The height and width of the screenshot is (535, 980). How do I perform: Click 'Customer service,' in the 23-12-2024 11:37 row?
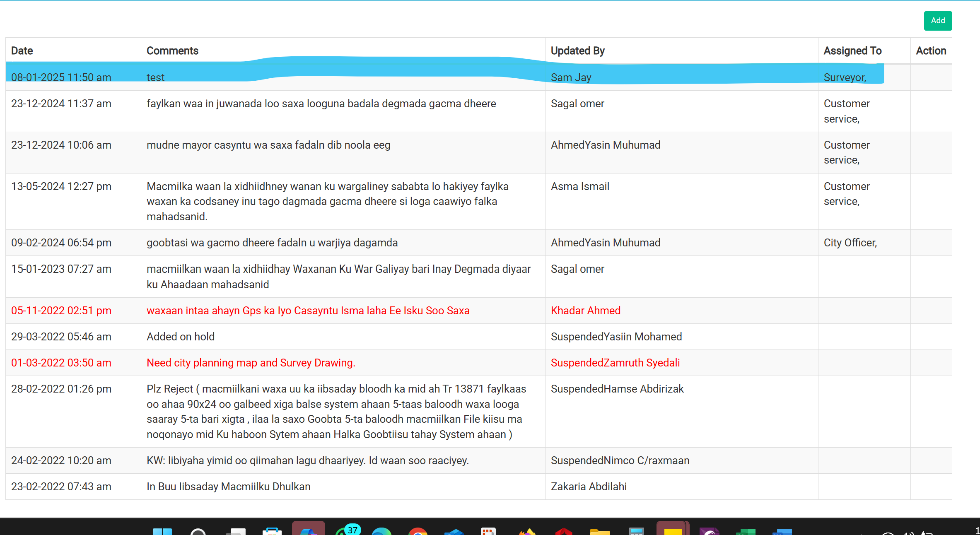847,111
